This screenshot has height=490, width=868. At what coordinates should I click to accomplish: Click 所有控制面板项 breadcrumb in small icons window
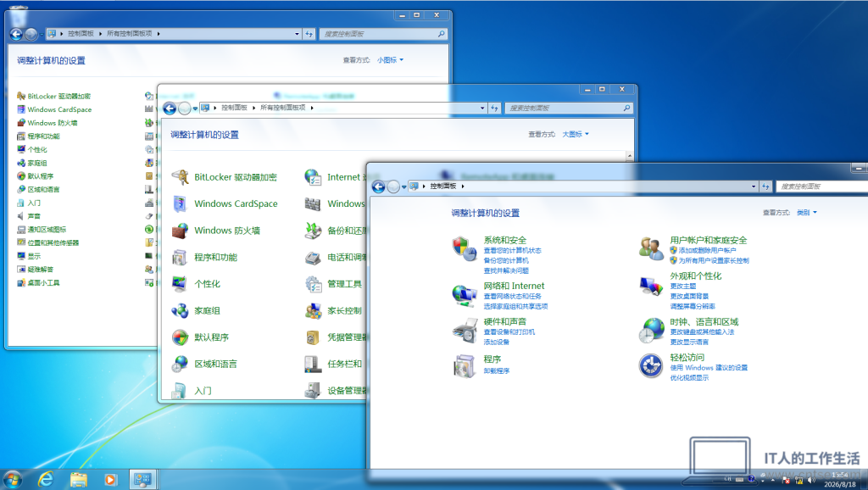point(130,34)
